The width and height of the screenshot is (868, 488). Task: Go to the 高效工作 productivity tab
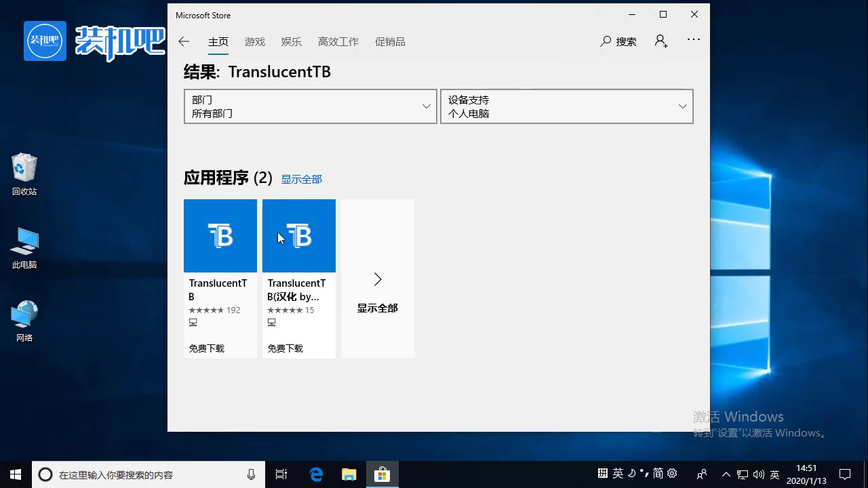338,42
